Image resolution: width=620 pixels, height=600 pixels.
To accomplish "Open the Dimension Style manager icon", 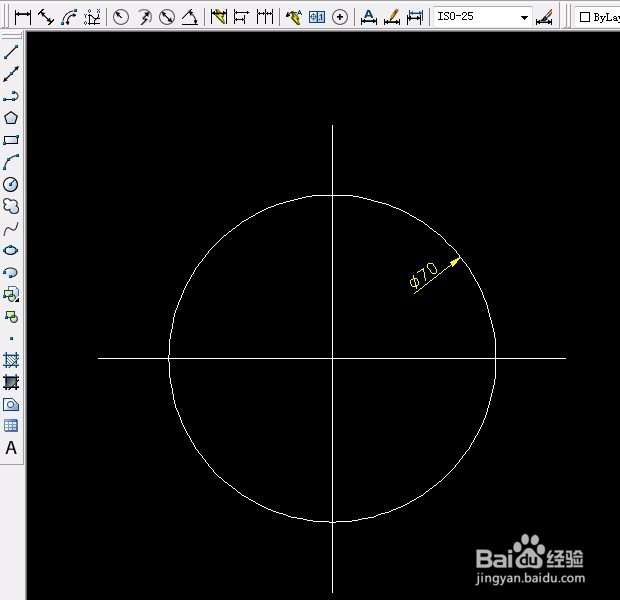I will coord(544,17).
